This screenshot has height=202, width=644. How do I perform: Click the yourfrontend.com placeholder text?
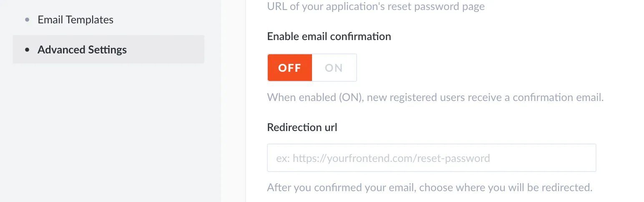click(383, 159)
